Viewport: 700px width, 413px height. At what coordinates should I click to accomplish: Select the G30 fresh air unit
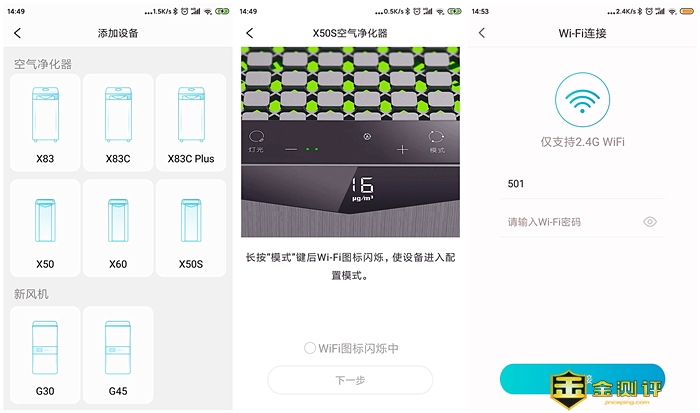pyautogui.click(x=45, y=355)
